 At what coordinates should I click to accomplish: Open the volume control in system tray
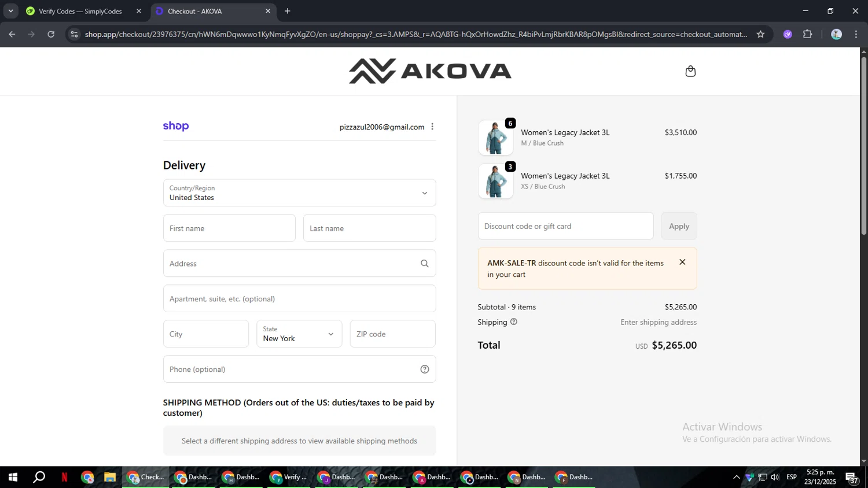(775, 477)
